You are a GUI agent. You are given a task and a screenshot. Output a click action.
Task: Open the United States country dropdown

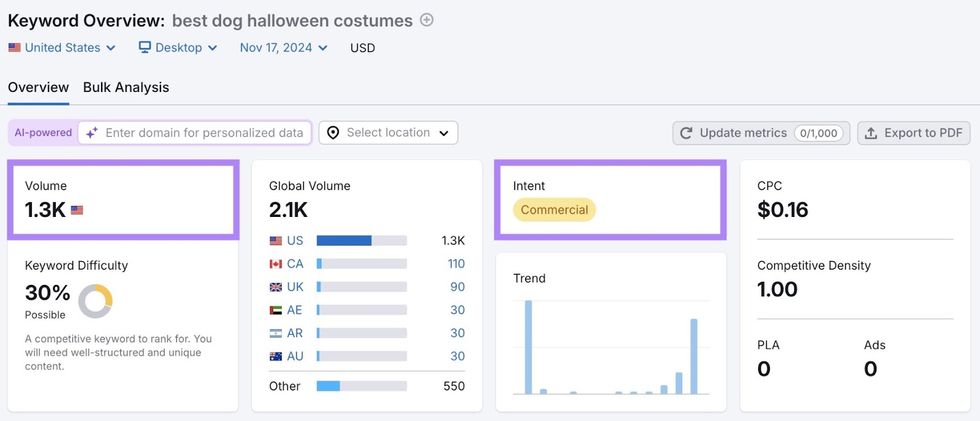coord(62,48)
